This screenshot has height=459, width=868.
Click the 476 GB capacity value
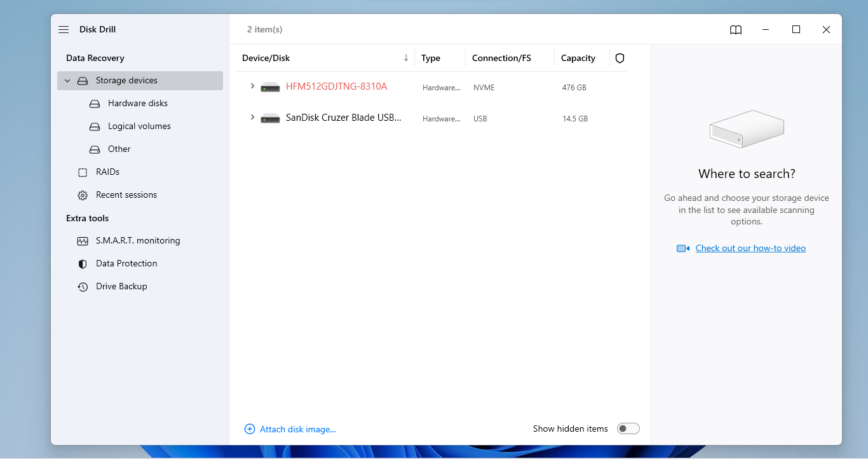[574, 88]
